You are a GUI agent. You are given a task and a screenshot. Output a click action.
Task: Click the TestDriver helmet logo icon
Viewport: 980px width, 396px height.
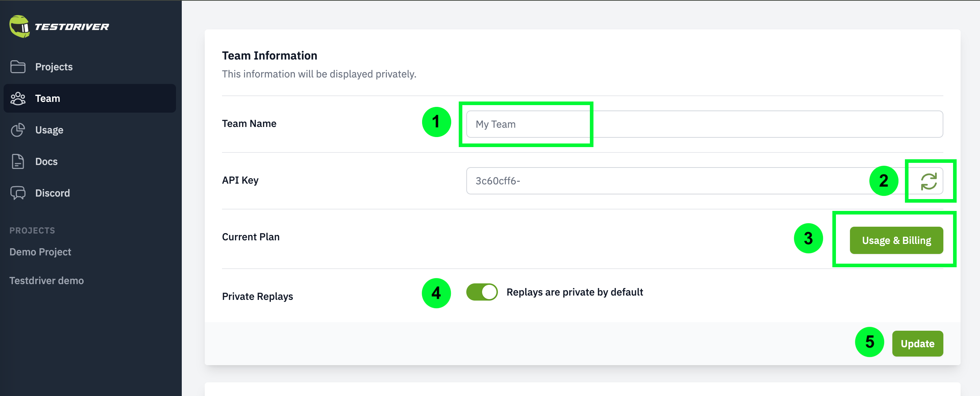pyautogui.click(x=20, y=26)
